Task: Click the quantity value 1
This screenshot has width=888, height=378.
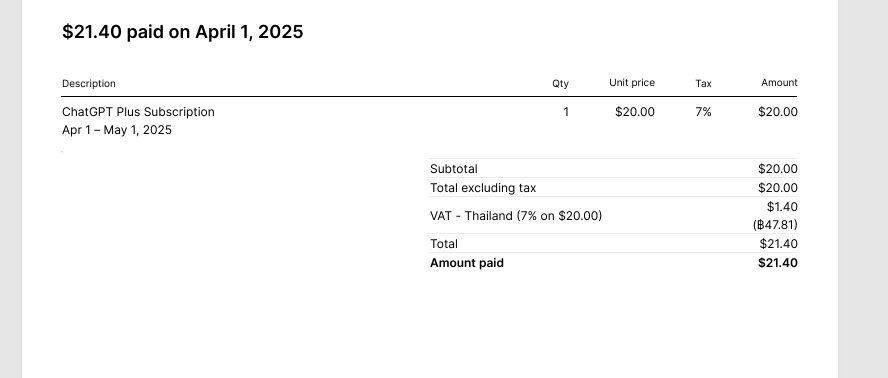Action: (566, 112)
